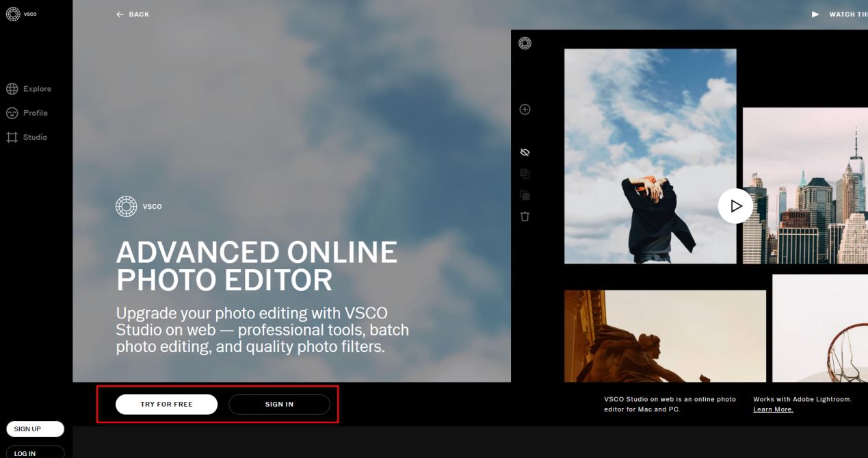
Task: Click the VSCO circle logo above the headline
Action: tap(127, 206)
